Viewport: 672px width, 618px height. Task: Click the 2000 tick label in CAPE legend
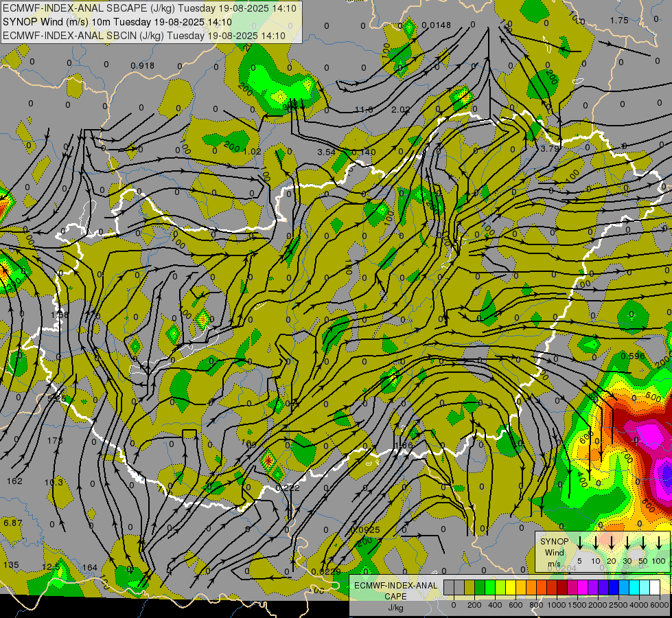[597, 605]
